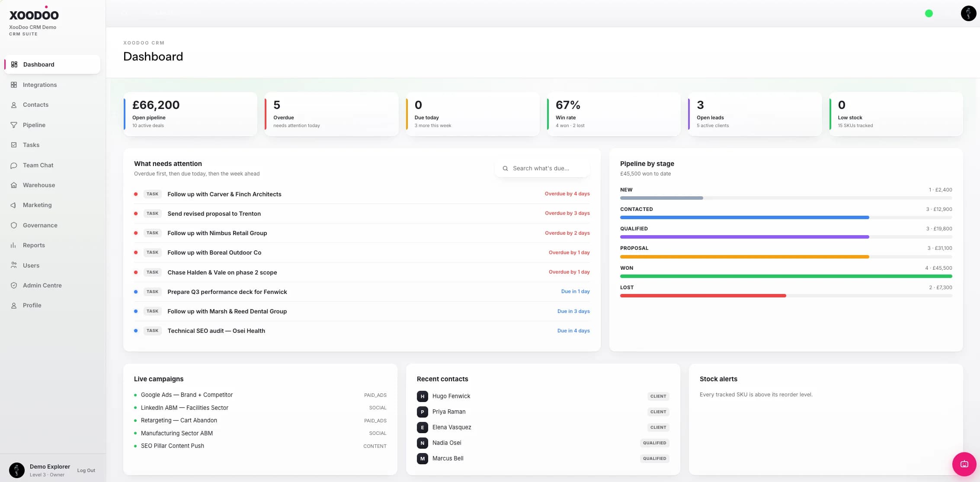Open the Overdue stat card

tap(331, 114)
